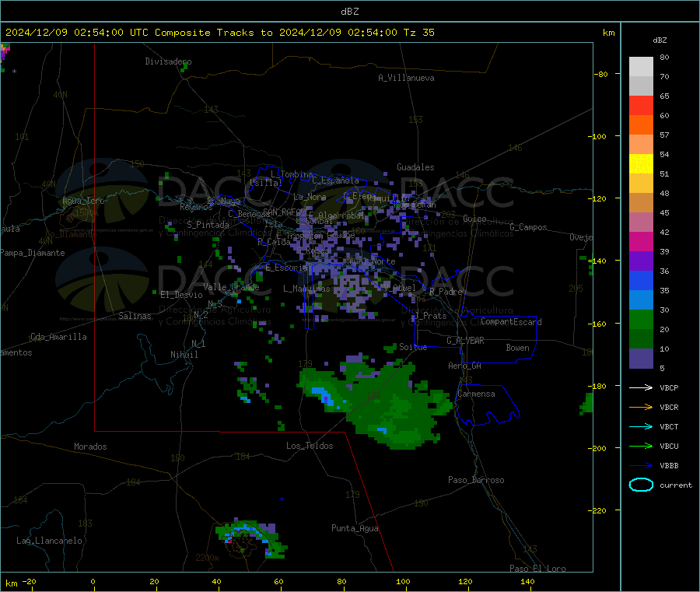700x592 pixels.
Task: Click the 'Morados' place label
Action: (90, 447)
